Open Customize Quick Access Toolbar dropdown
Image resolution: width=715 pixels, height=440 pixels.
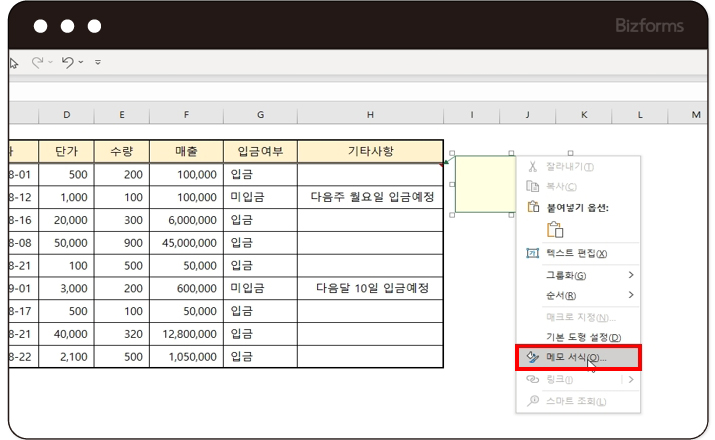(x=98, y=62)
